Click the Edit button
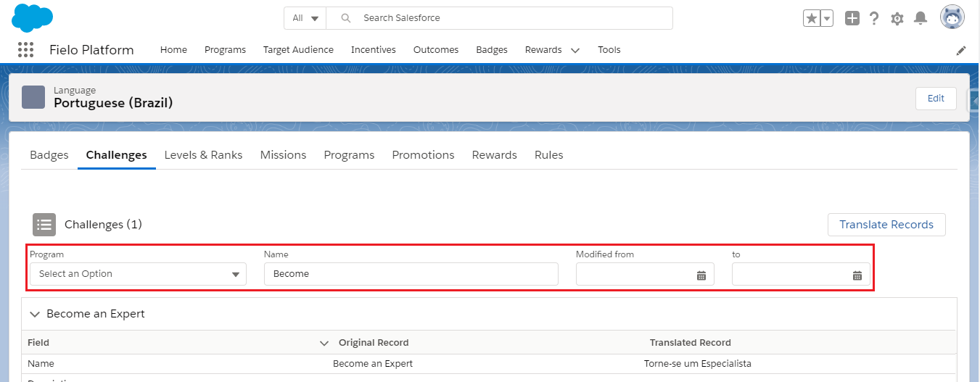 pos(936,99)
